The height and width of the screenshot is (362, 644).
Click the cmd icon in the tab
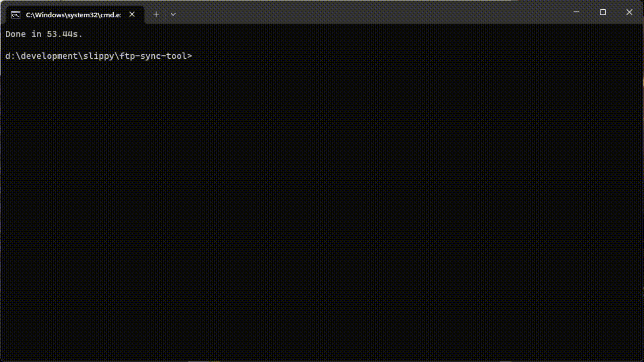pyautogui.click(x=16, y=15)
